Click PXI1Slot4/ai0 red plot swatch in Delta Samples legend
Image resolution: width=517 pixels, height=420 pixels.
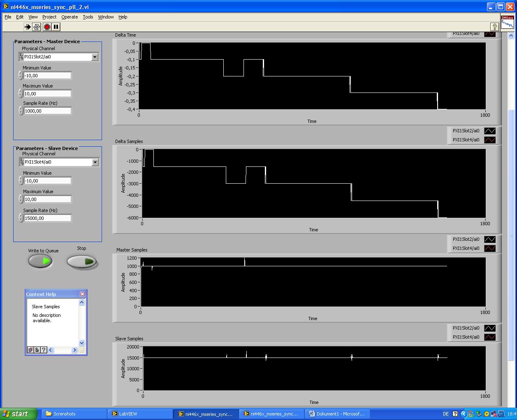click(x=489, y=140)
